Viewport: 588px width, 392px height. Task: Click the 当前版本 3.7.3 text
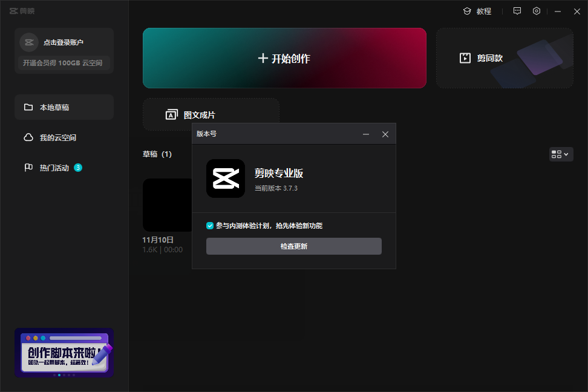click(276, 188)
